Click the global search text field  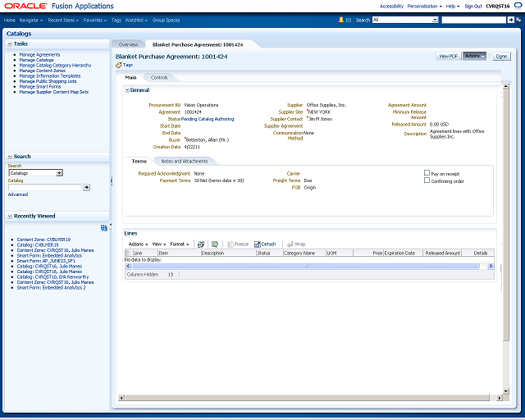[x=473, y=20]
